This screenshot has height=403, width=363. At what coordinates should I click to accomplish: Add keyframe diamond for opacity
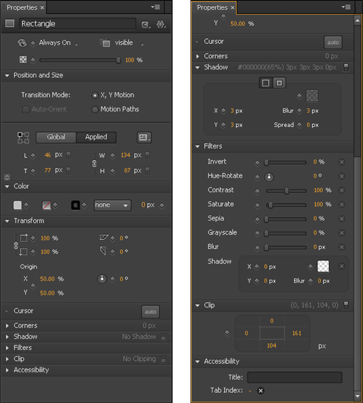[x=33, y=60]
